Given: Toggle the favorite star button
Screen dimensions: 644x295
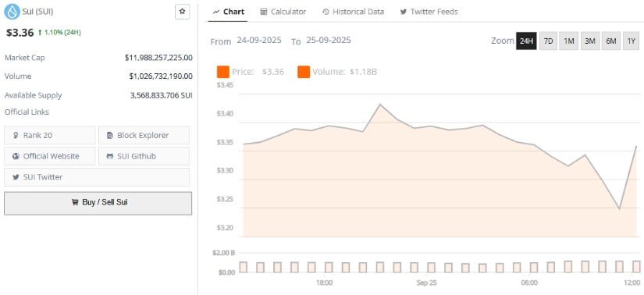Looking at the screenshot, I should tap(183, 12).
